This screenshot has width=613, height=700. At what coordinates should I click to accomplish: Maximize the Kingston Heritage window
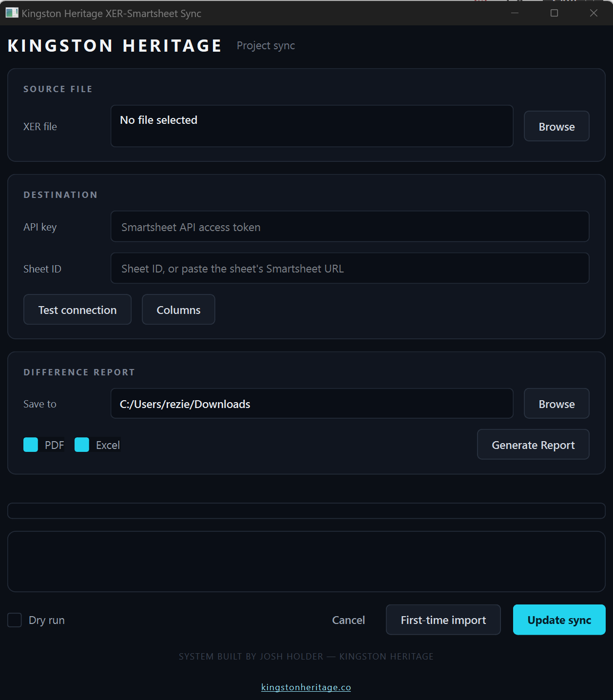554,13
